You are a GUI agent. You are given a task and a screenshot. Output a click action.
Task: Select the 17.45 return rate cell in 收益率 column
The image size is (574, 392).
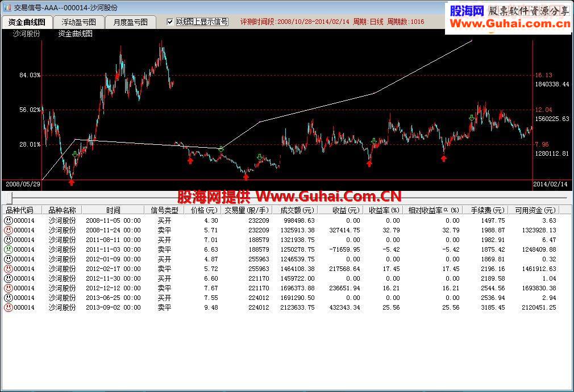[391, 269]
